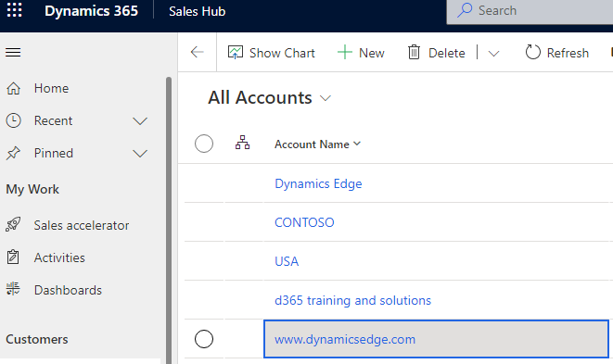Click the Recent clock icon
This screenshot has width=613, height=364.
point(13,120)
